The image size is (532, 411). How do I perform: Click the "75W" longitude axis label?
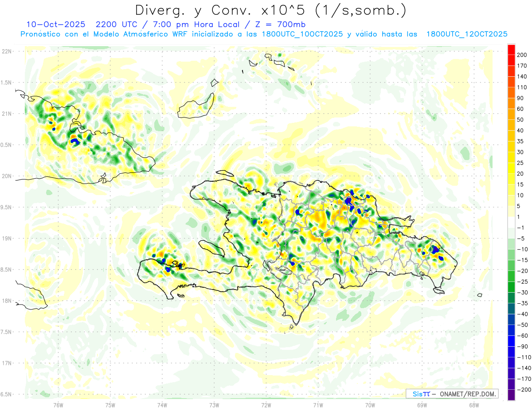click(x=110, y=405)
